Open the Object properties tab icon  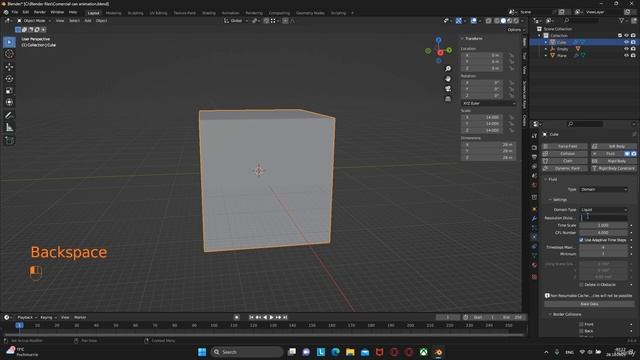pos(534,209)
